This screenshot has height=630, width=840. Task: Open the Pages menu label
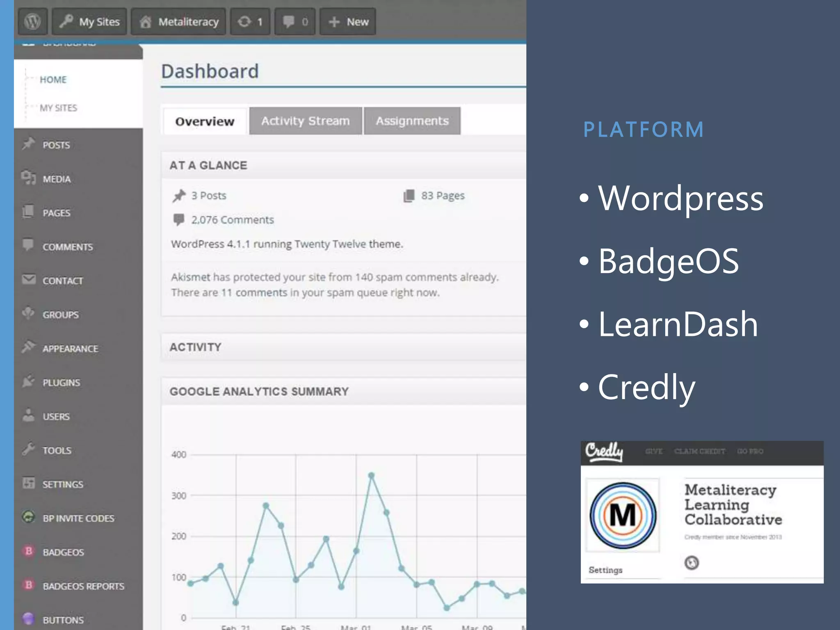point(56,213)
